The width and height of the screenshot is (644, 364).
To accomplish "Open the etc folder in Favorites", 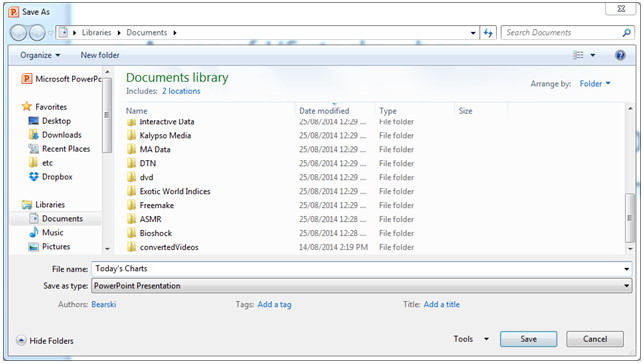I will click(x=41, y=163).
